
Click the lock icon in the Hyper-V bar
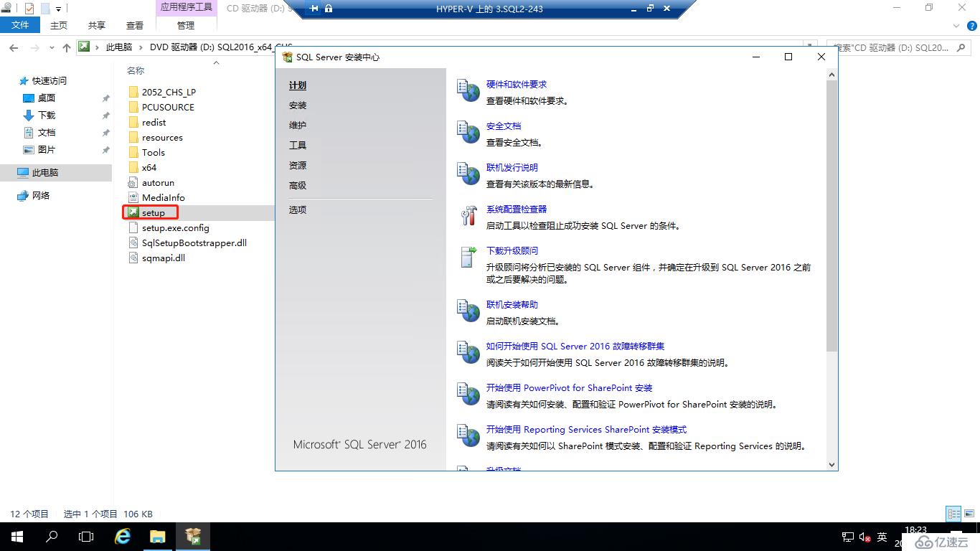pos(329,9)
